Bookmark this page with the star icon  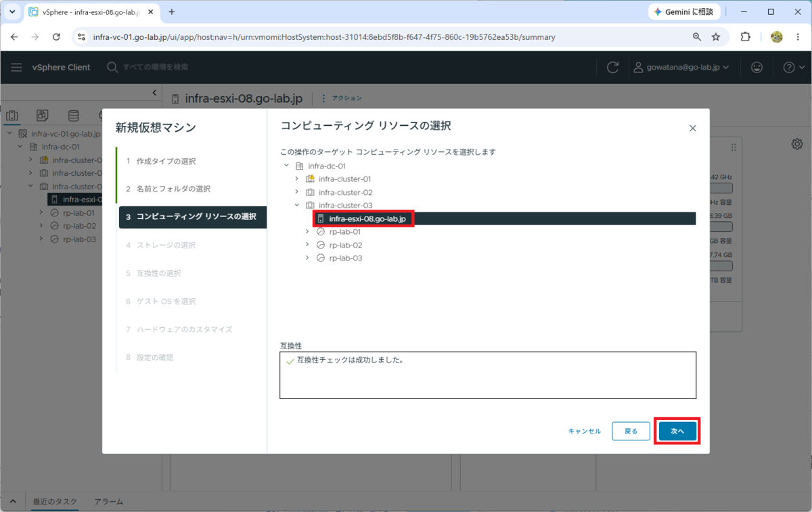[716, 37]
